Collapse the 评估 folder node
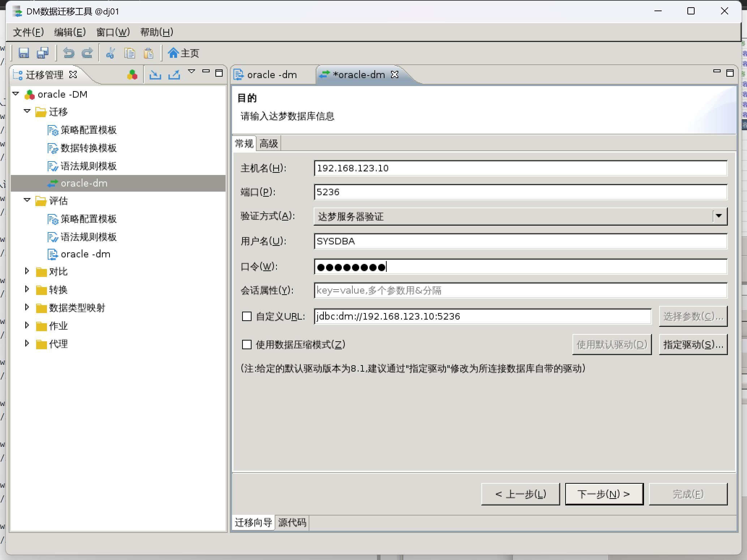Viewport: 747px width, 560px height. [27, 200]
